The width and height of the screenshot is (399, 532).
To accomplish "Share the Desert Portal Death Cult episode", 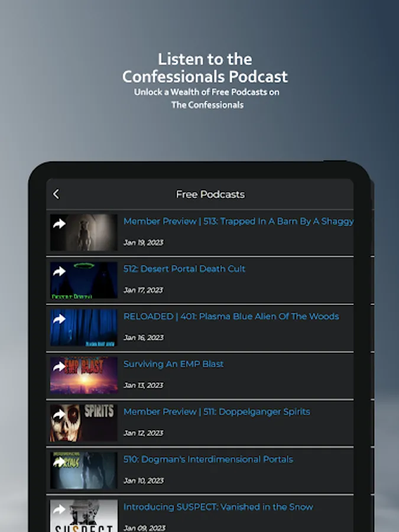I will coord(59,271).
